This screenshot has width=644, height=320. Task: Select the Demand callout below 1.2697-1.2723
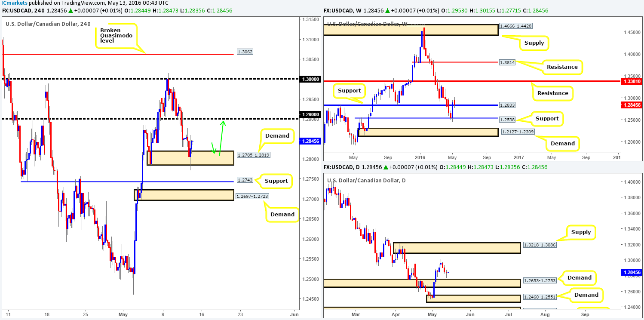[282, 214]
